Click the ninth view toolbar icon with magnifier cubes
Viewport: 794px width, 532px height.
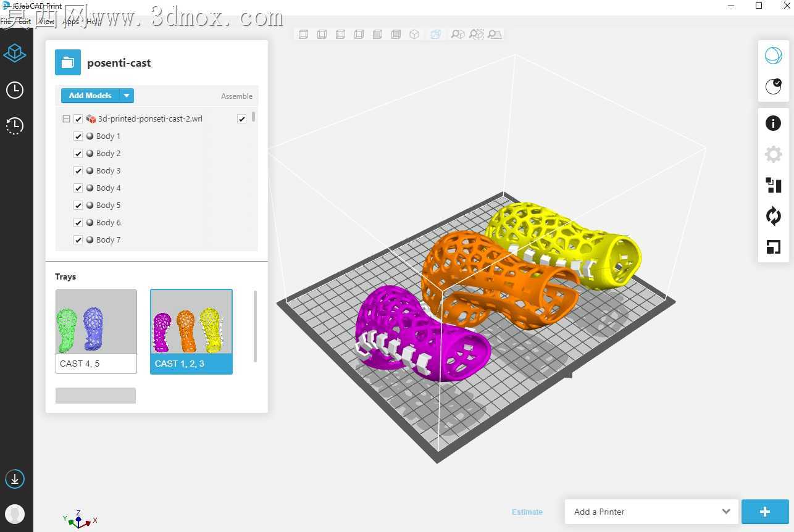click(x=458, y=35)
